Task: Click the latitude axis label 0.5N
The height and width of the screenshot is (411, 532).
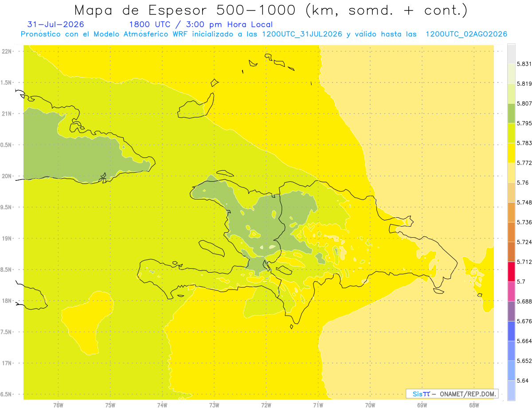Action: tap(7, 145)
